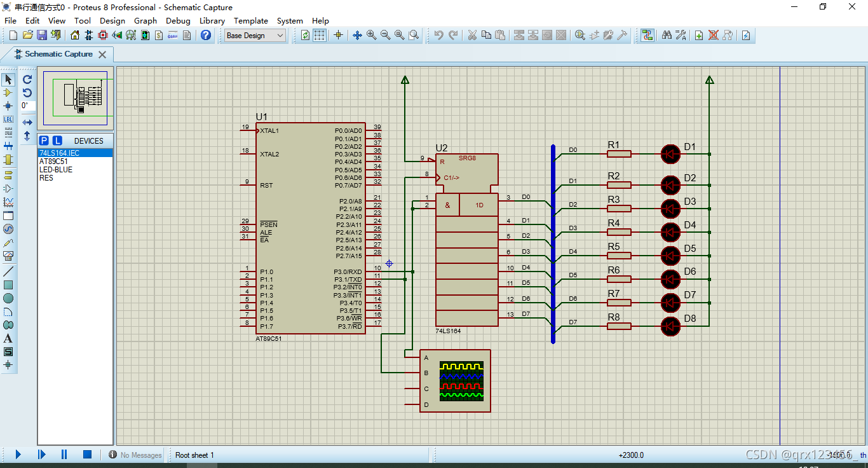Select the 2D Graphics Text tool
This screenshot has height=468, width=868.
tap(8, 338)
